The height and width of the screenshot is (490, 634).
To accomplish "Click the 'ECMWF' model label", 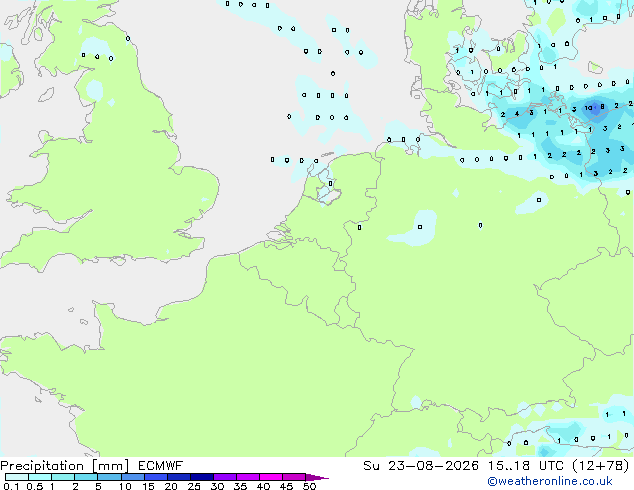I will (x=161, y=466).
